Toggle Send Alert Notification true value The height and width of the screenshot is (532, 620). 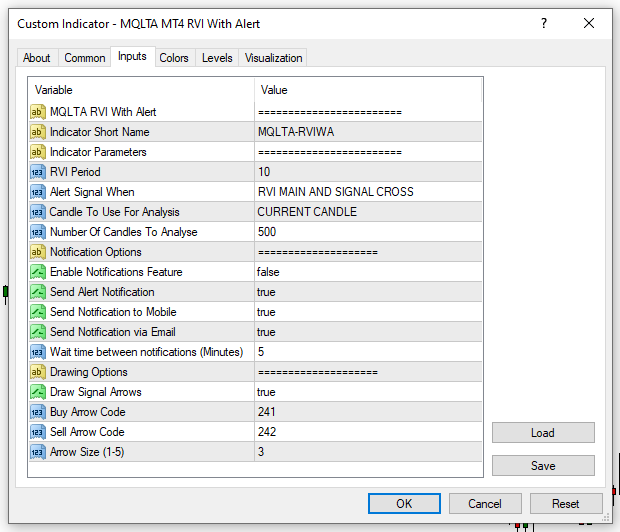368,292
